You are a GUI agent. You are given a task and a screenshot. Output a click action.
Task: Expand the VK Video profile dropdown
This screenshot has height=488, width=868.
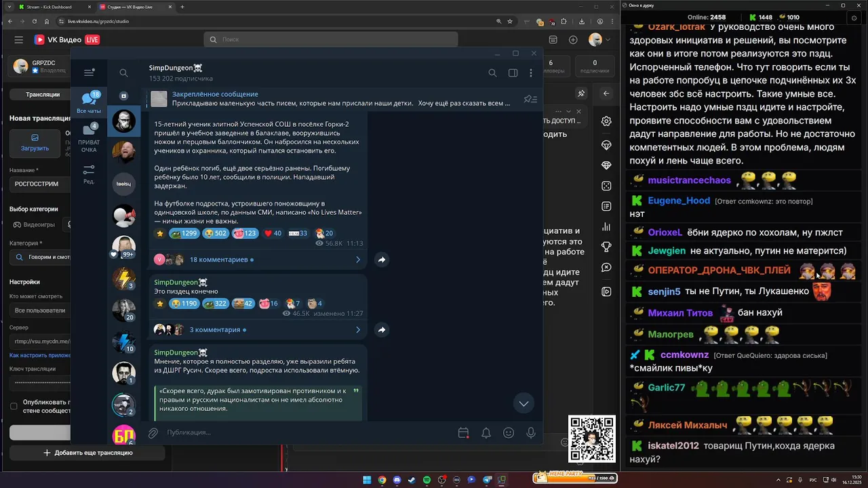click(610, 40)
